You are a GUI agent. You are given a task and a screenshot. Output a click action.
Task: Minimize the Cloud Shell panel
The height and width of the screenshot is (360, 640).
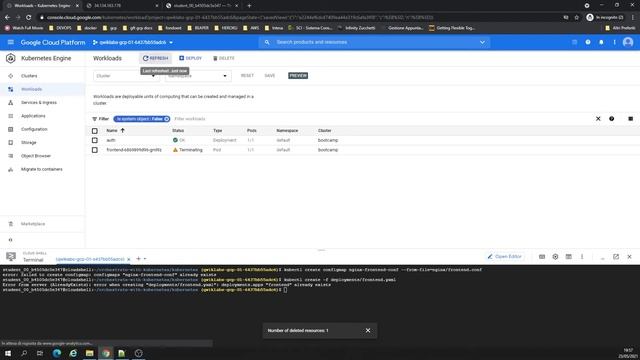tap(602, 257)
